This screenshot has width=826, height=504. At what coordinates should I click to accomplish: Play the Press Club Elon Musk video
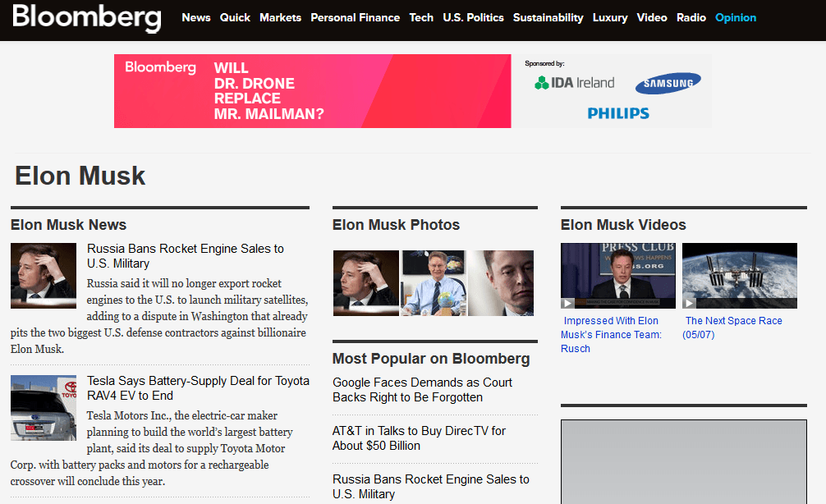618,276
